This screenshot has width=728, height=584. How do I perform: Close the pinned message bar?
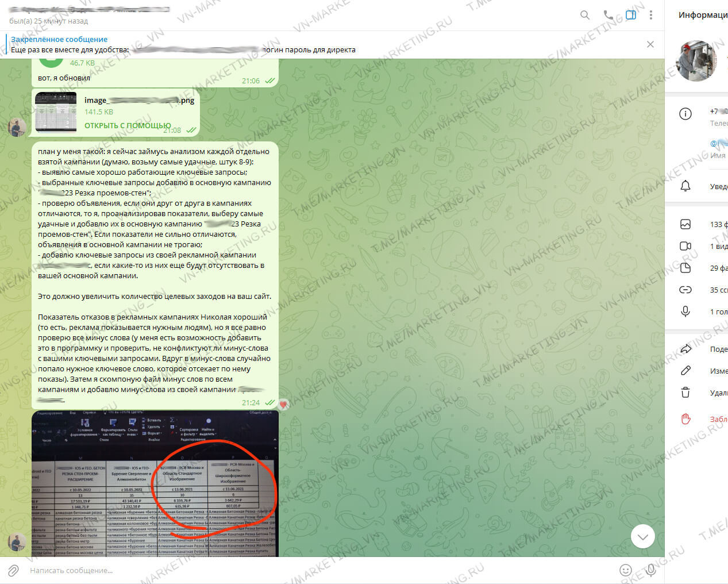click(x=650, y=44)
